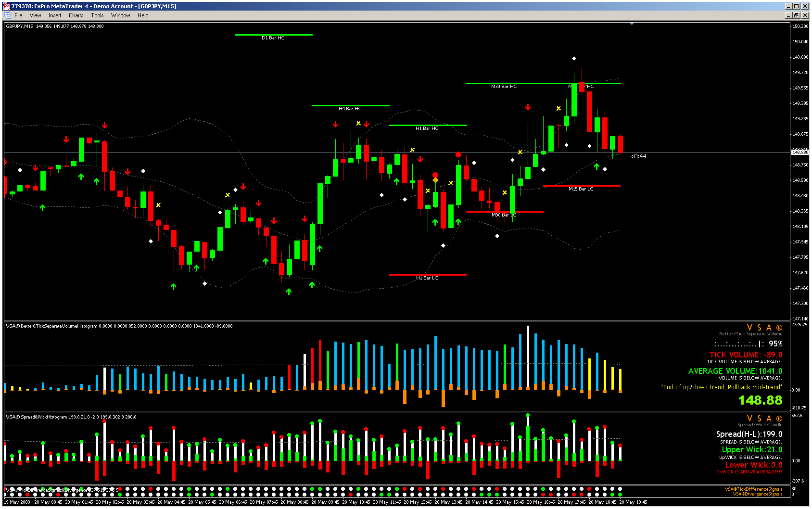Click the FxPro application icon in title bar

7,6
